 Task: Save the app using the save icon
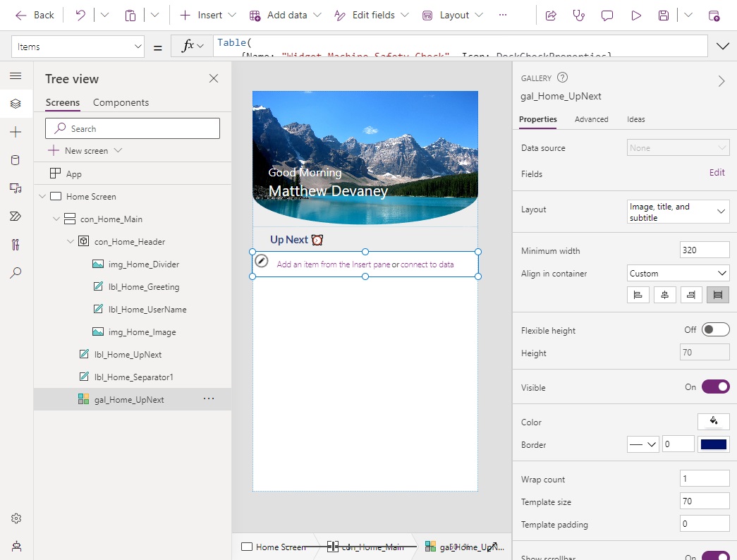[x=663, y=15]
